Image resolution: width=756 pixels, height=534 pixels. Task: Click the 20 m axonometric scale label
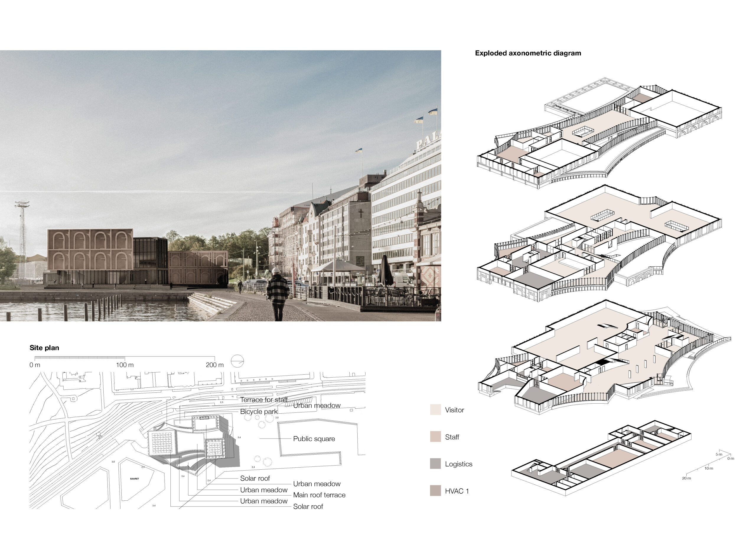[x=686, y=478]
